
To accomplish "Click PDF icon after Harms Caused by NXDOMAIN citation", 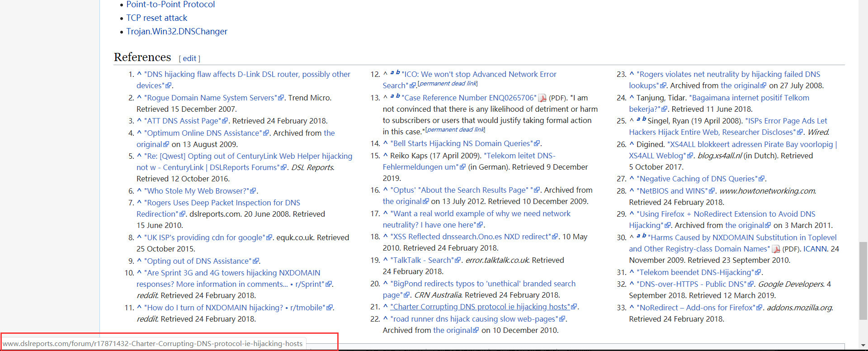I will tap(776, 249).
